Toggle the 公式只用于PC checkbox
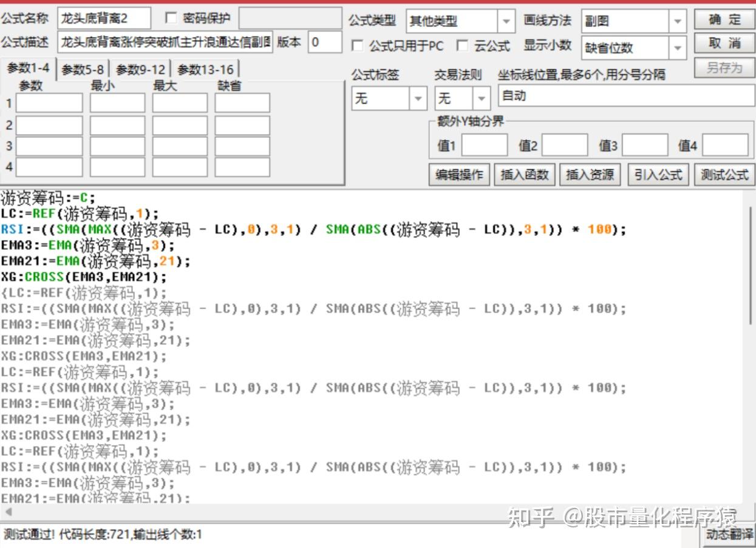756x548 pixels. click(x=358, y=46)
